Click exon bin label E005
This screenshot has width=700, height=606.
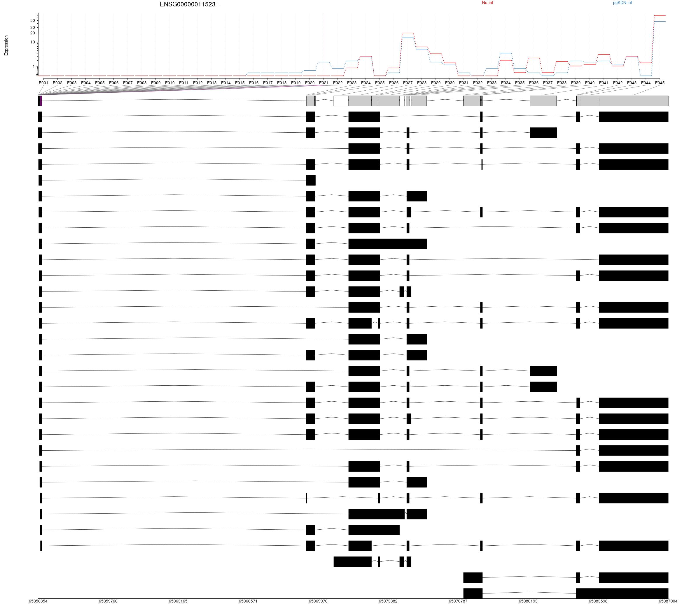[100, 83]
